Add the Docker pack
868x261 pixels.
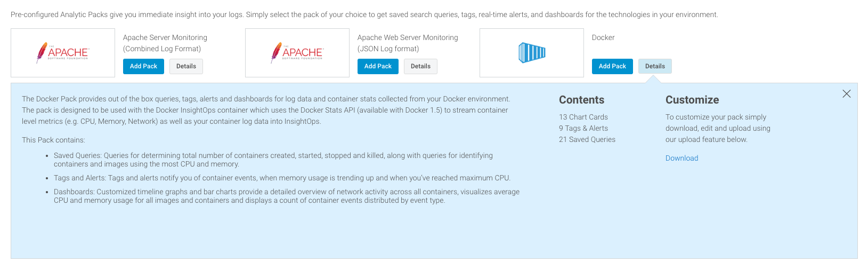point(612,66)
